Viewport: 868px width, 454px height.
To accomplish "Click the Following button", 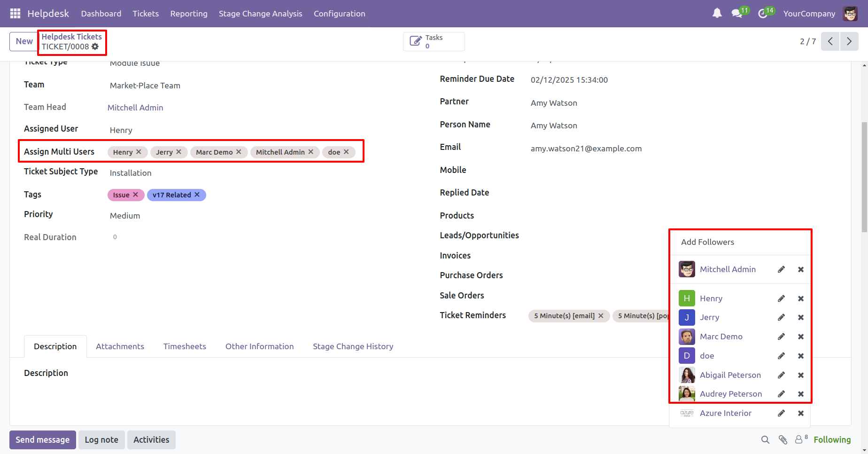I will point(832,440).
